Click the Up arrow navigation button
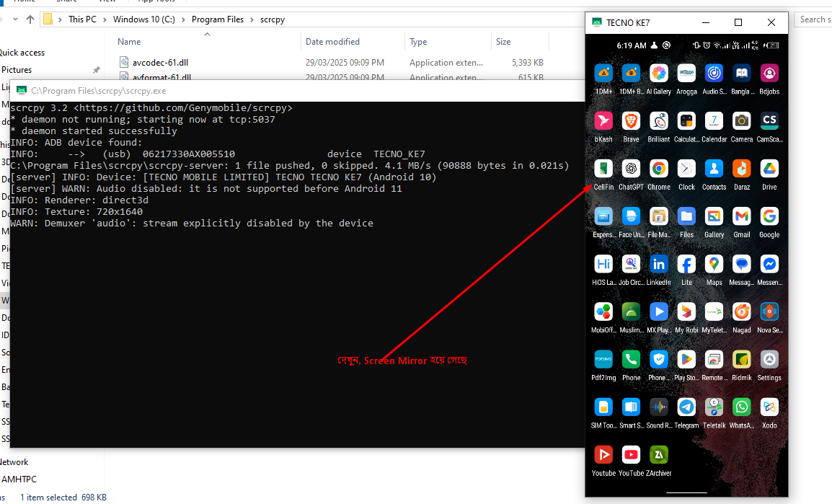 tap(30, 19)
